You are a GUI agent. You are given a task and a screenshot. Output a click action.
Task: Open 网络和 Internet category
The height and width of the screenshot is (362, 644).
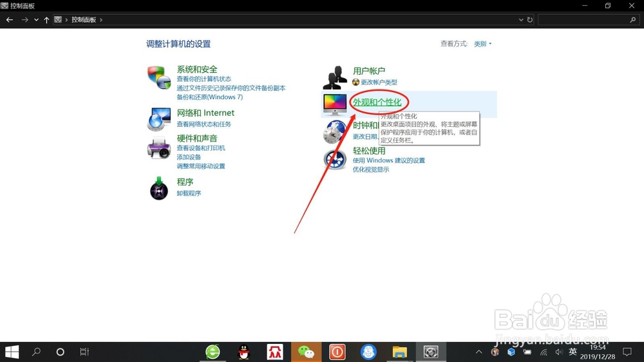click(x=205, y=113)
